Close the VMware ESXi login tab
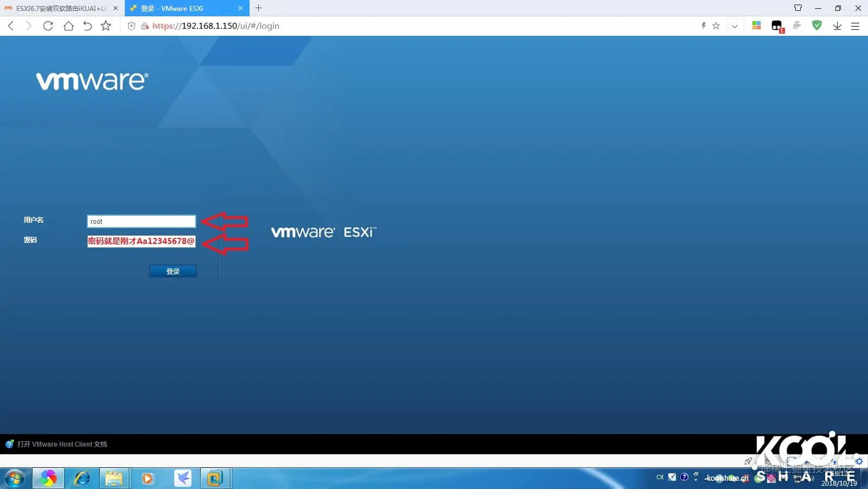This screenshot has width=868, height=489. (241, 8)
